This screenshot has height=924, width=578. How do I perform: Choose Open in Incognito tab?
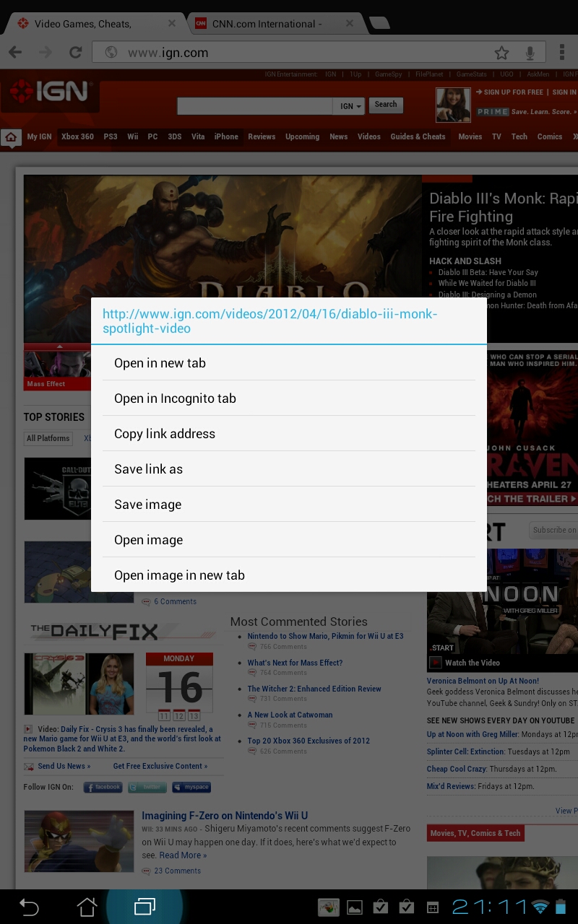288,398
